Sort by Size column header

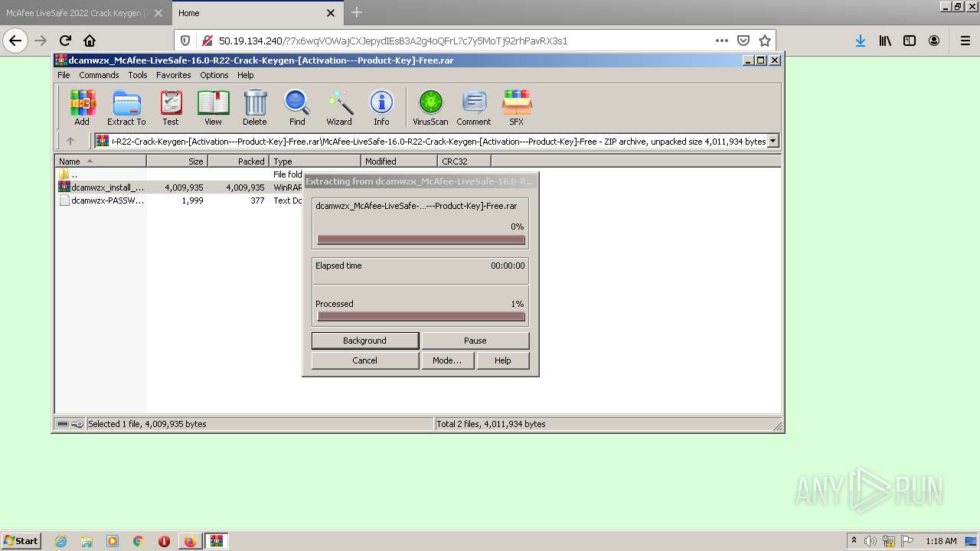tap(177, 161)
